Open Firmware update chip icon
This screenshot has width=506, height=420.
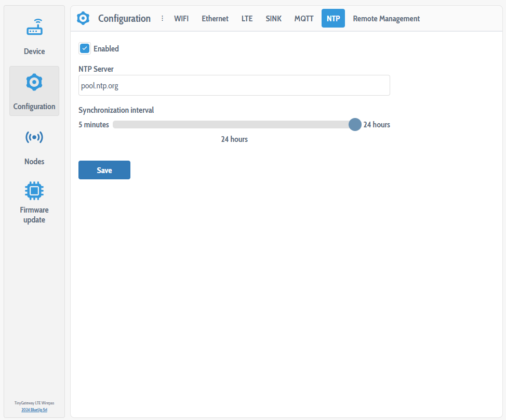click(x=34, y=191)
